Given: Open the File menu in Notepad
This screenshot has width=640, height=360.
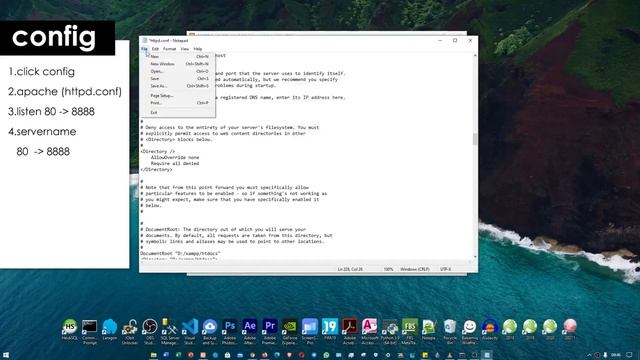Looking at the screenshot, I should click(x=144, y=49).
